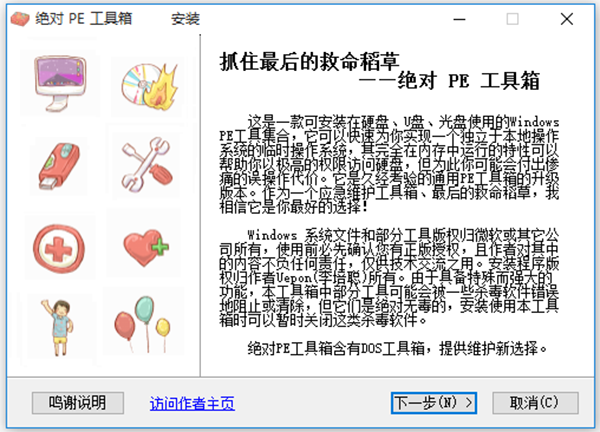The height and width of the screenshot is (432, 600).
Task: Click the heading 抓住最后的救命稻草
Action: coord(310,62)
